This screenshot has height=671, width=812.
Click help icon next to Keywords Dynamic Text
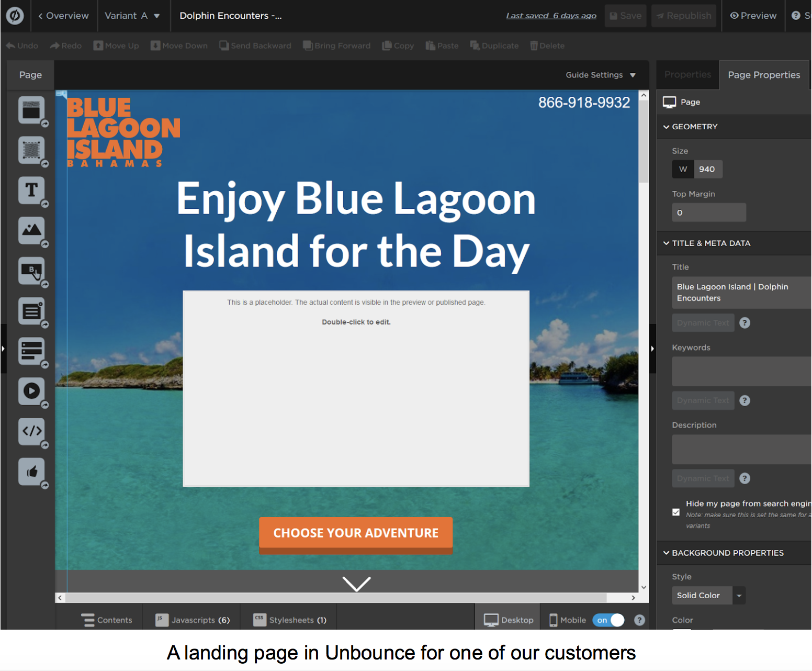click(745, 400)
